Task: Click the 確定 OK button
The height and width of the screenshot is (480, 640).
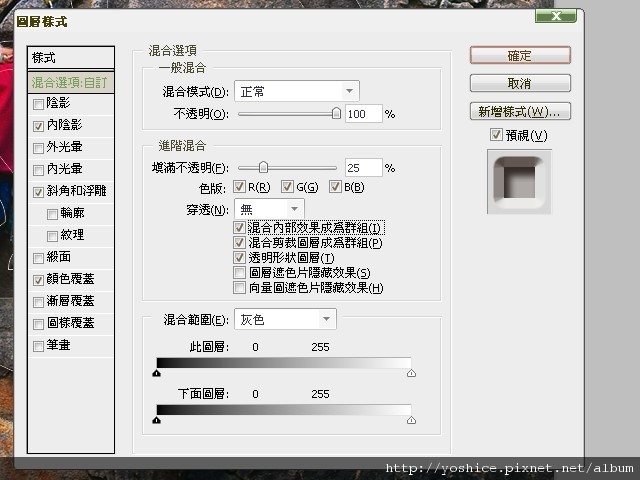Action: coord(520,55)
